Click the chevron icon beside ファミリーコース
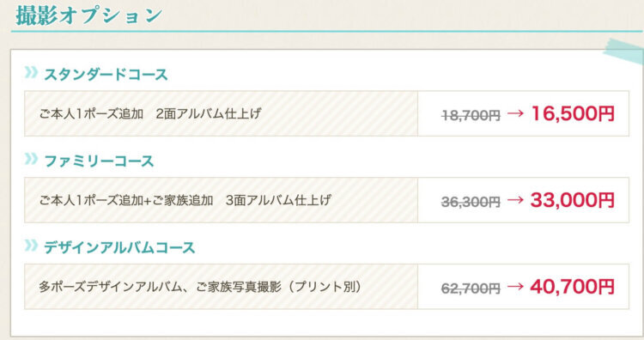 pos(31,159)
